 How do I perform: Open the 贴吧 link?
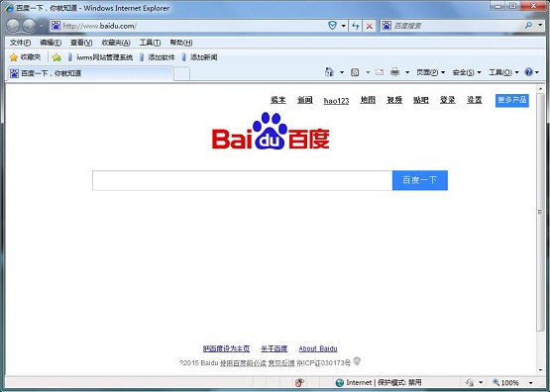[x=421, y=100]
